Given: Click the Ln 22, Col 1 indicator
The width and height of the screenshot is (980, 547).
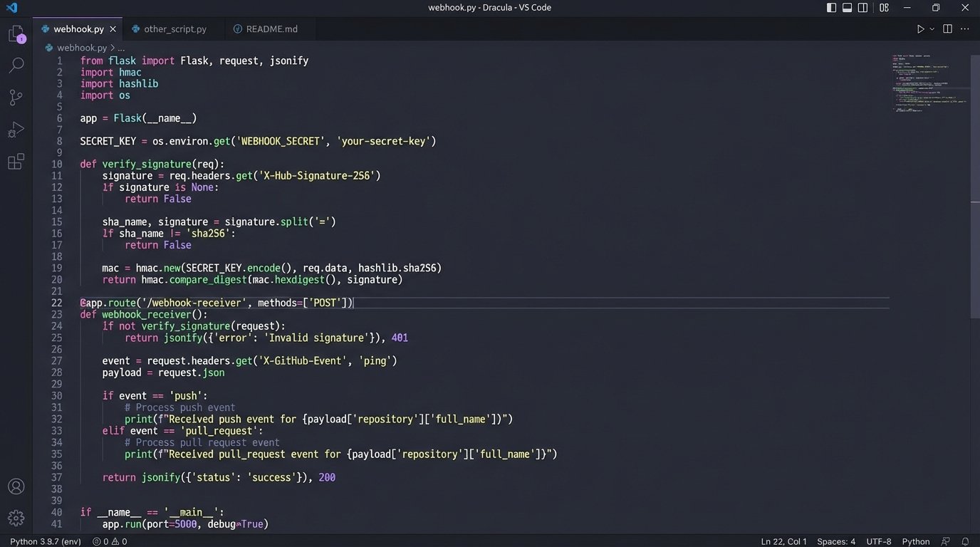Looking at the screenshot, I should tap(783, 541).
